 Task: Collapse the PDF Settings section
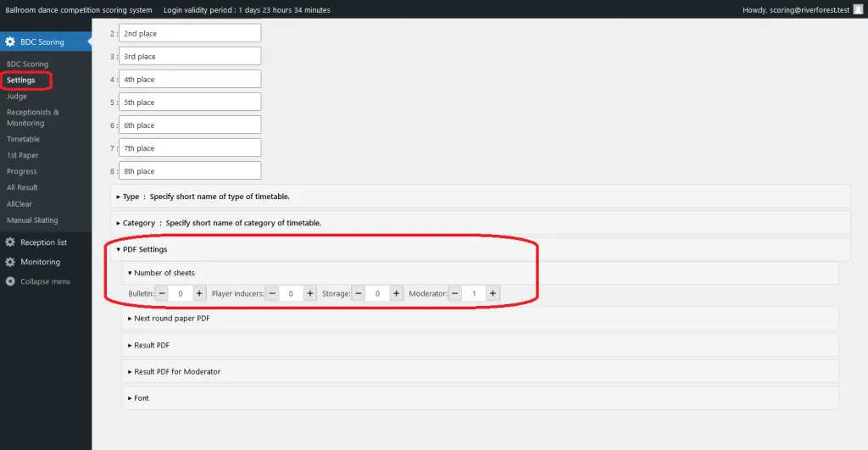click(x=142, y=249)
